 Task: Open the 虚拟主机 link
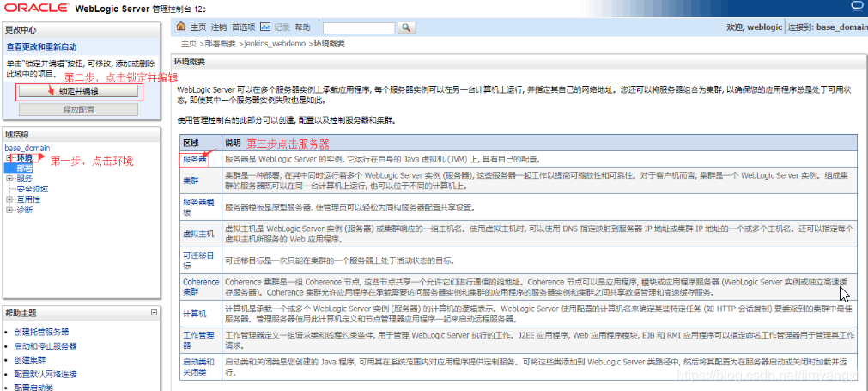click(198, 234)
